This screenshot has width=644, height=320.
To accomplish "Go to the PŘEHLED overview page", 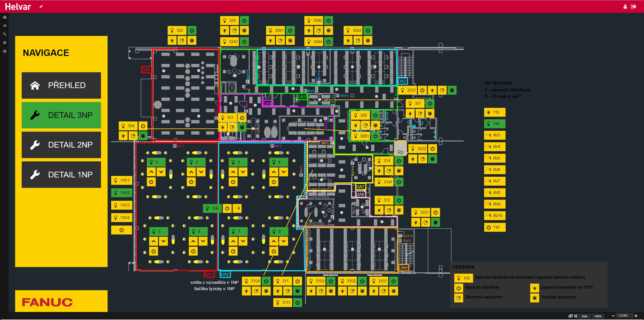I will [61, 86].
